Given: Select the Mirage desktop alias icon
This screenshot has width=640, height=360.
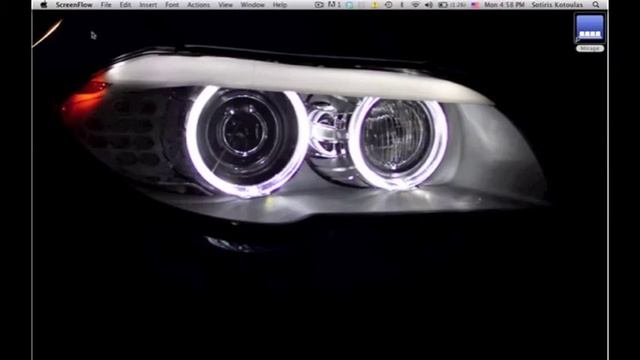Looking at the screenshot, I should 590,28.
